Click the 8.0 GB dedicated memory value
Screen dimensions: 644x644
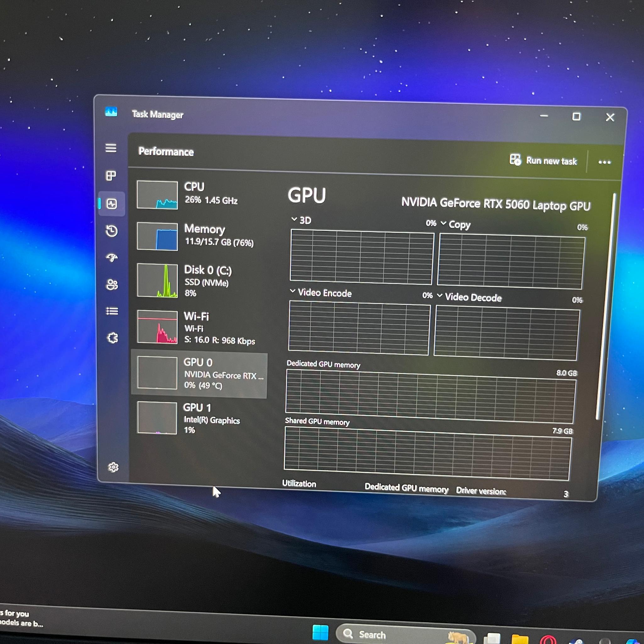567,373
